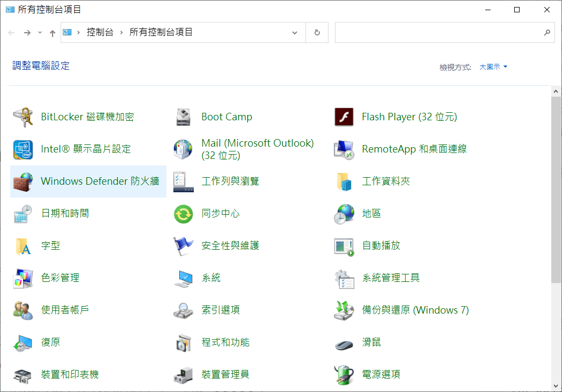Image resolution: width=562 pixels, height=392 pixels.
Task: Open the 電源選項 text link
Action: (381, 374)
